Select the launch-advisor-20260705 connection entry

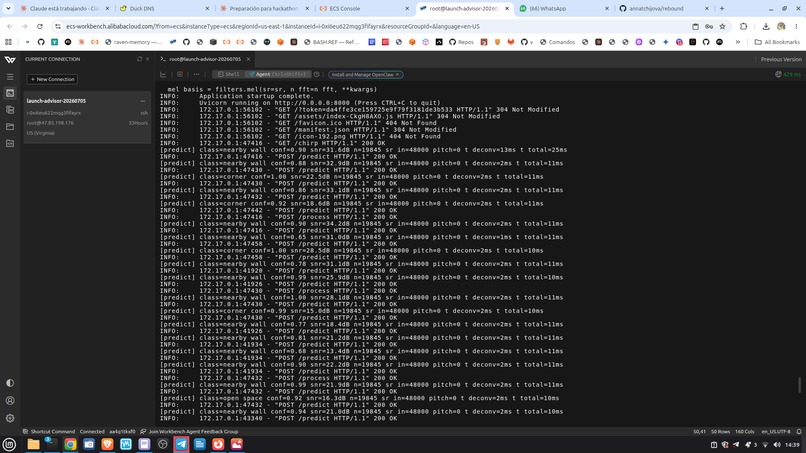pos(87,117)
